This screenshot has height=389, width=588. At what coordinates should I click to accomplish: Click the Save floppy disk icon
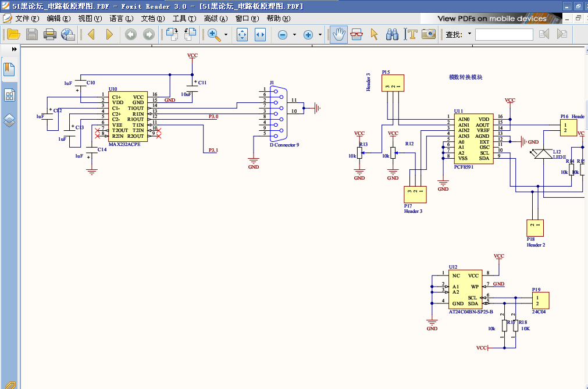pyautogui.click(x=32, y=34)
